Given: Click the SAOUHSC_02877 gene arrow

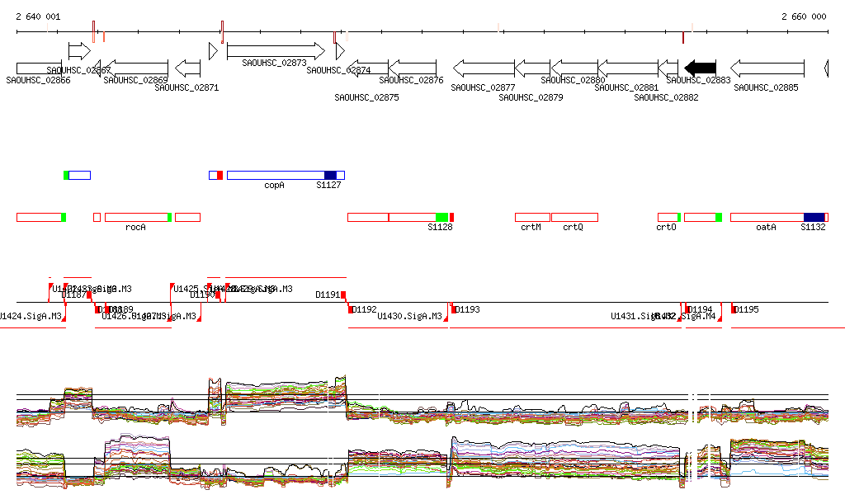Looking at the screenshot, I should point(484,68).
